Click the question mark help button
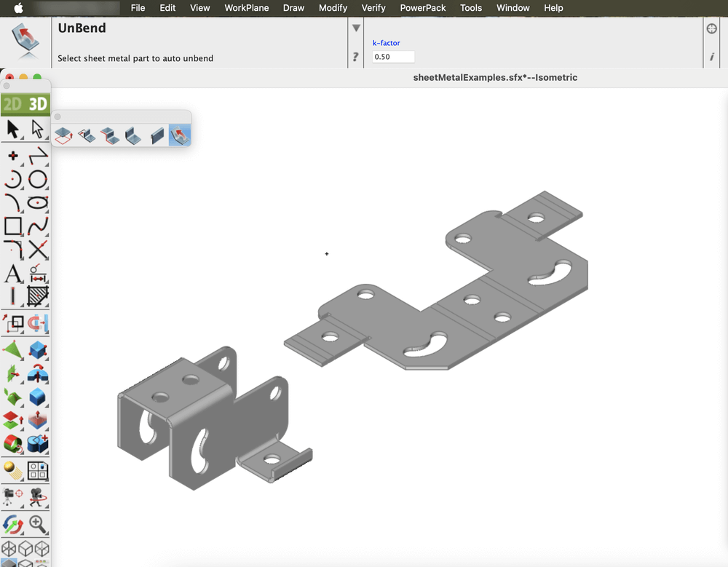Screen dimensions: 728x567 [355, 57]
